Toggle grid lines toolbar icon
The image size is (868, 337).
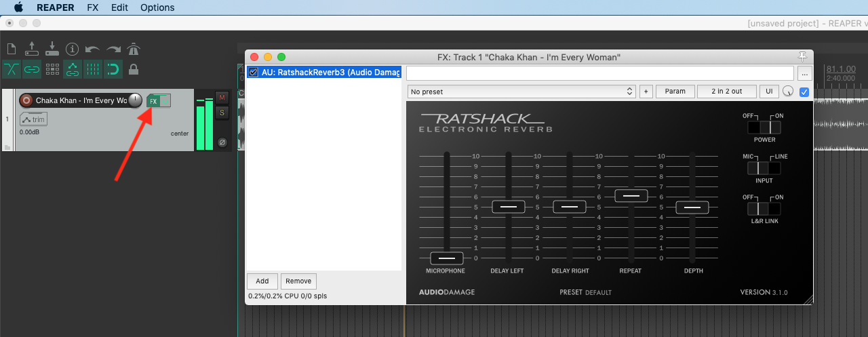tap(93, 68)
